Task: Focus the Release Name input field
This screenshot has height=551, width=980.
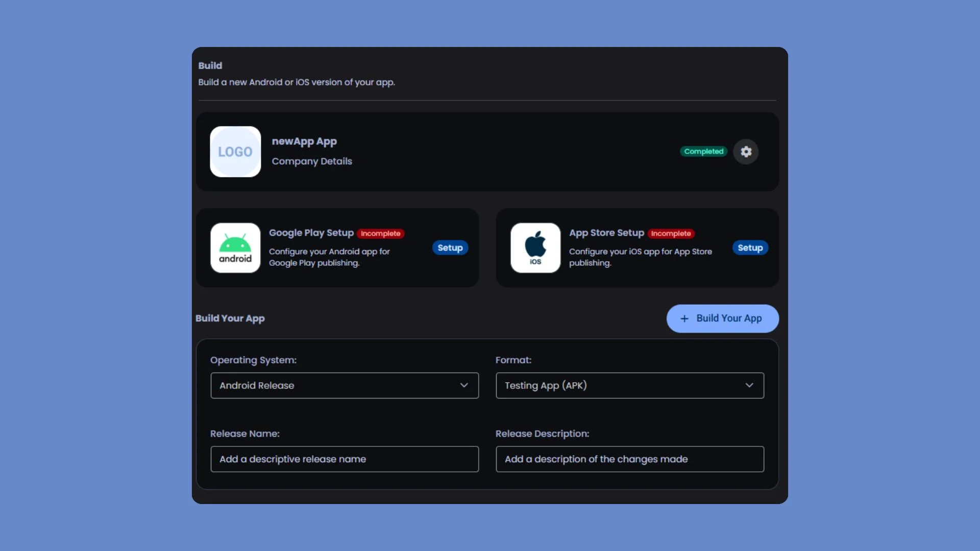Action: [344, 459]
